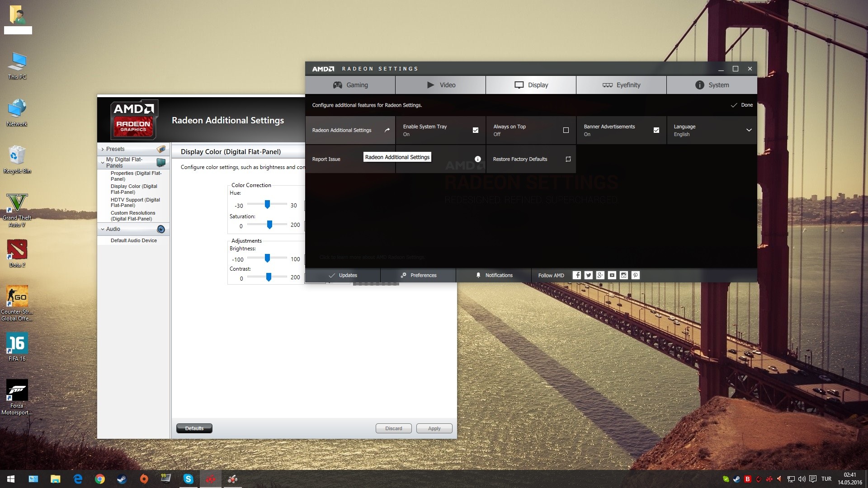Click the FIFA 16 desktop shortcut
868x488 pixels.
click(x=17, y=347)
